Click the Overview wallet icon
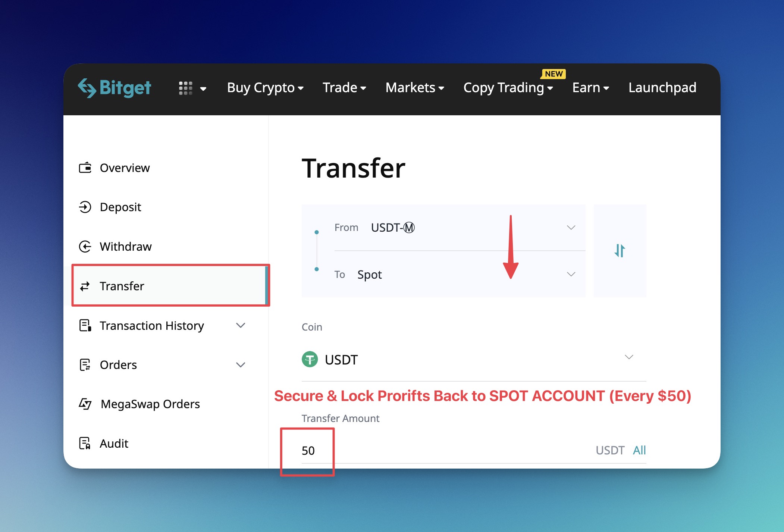 [x=85, y=168]
